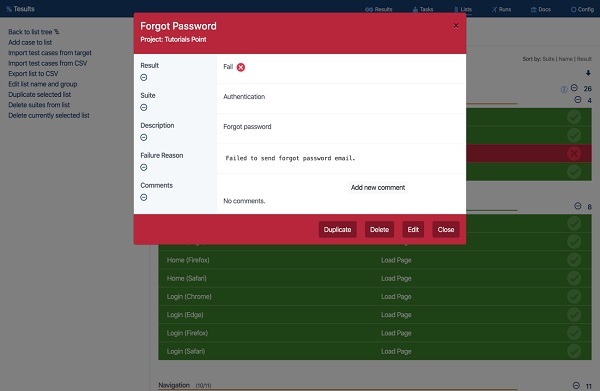The width and height of the screenshot is (600, 391).
Task: Toggle pass checkmark on Login (Safari) row
Action: (574, 351)
